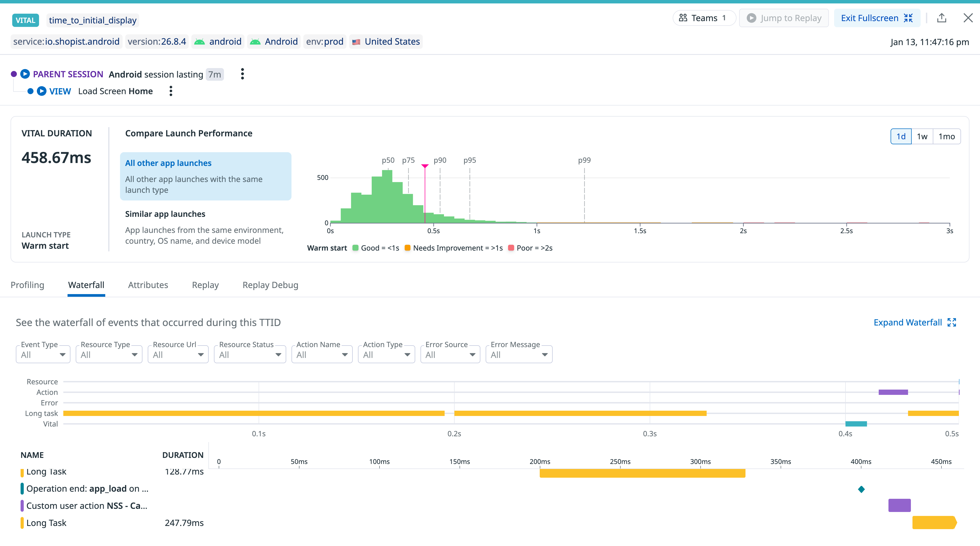Switch to the Attributes tab
Screen dimensions: 980x546
click(x=148, y=285)
